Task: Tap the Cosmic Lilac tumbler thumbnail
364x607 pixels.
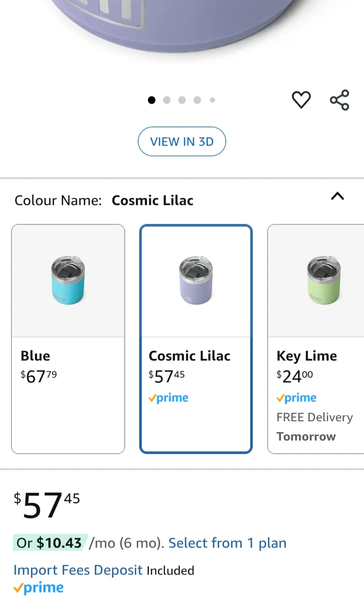Action: (x=196, y=280)
